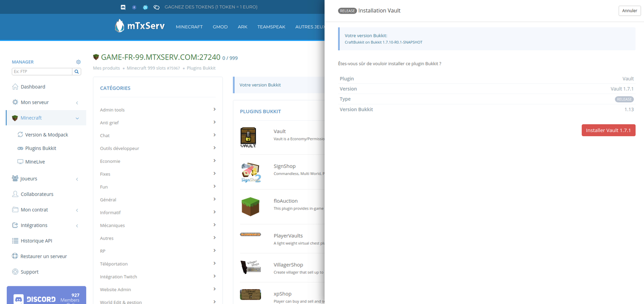Click the Minecraft shield icon in sidebar

(x=15, y=118)
